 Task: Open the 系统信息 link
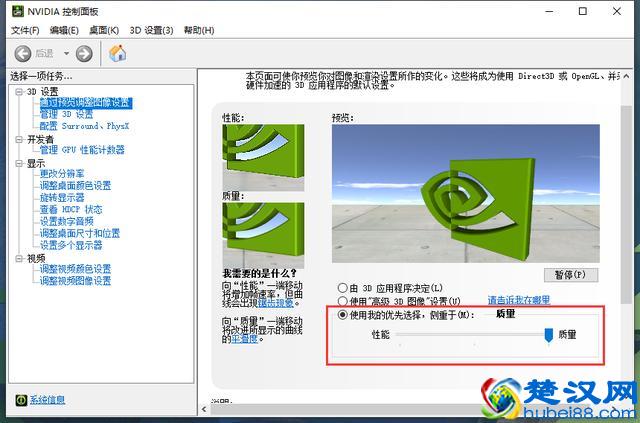pyautogui.click(x=47, y=400)
